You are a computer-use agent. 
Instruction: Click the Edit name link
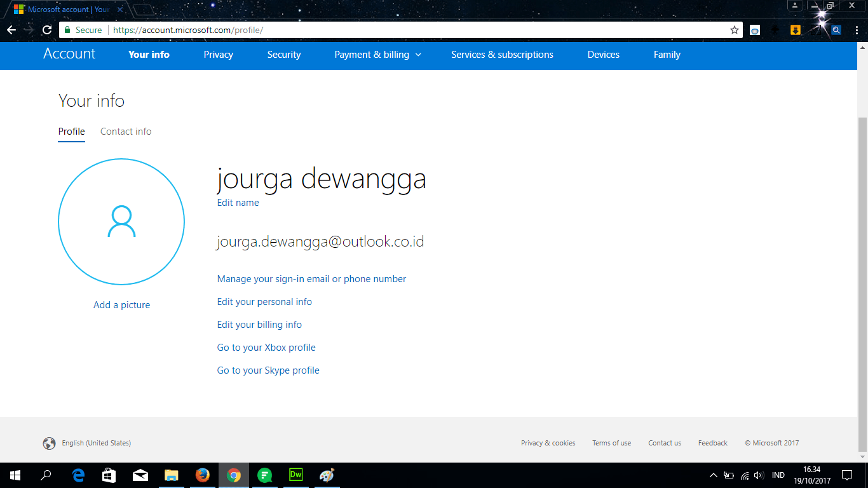238,203
